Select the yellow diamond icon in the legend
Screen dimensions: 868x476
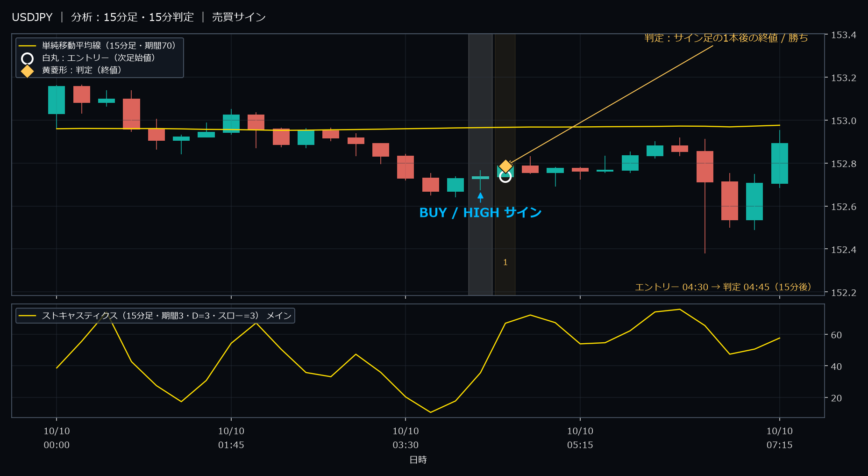click(28, 71)
